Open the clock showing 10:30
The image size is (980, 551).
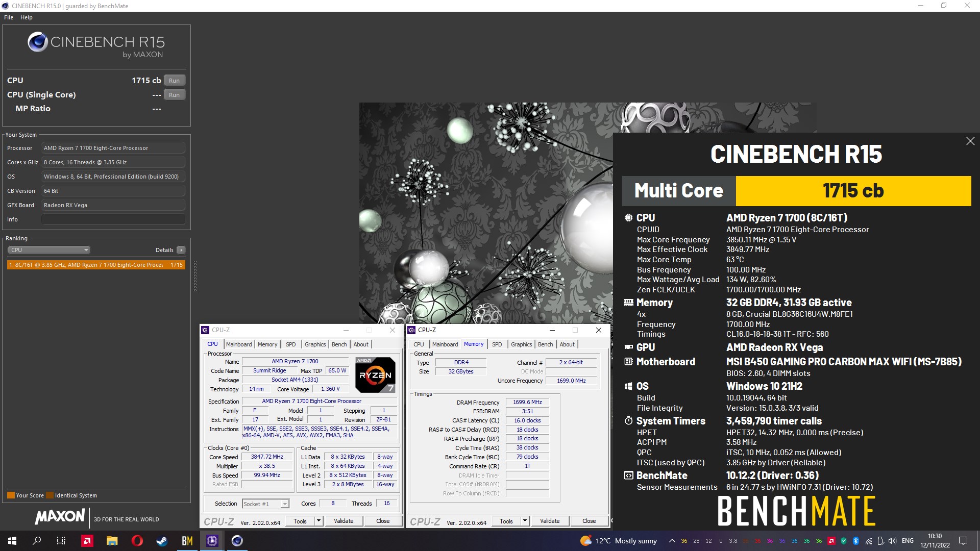pyautogui.click(x=935, y=541)
